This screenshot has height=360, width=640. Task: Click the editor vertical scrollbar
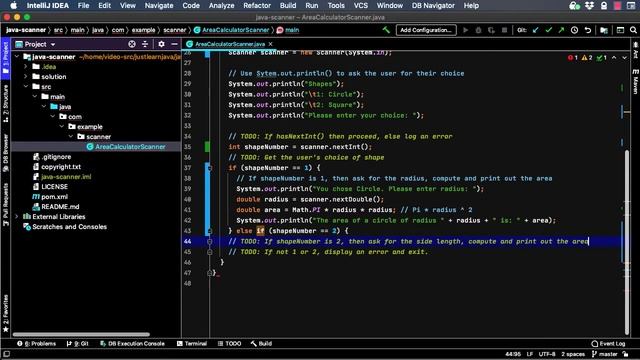pyautogui.click(x=627, y=242)
